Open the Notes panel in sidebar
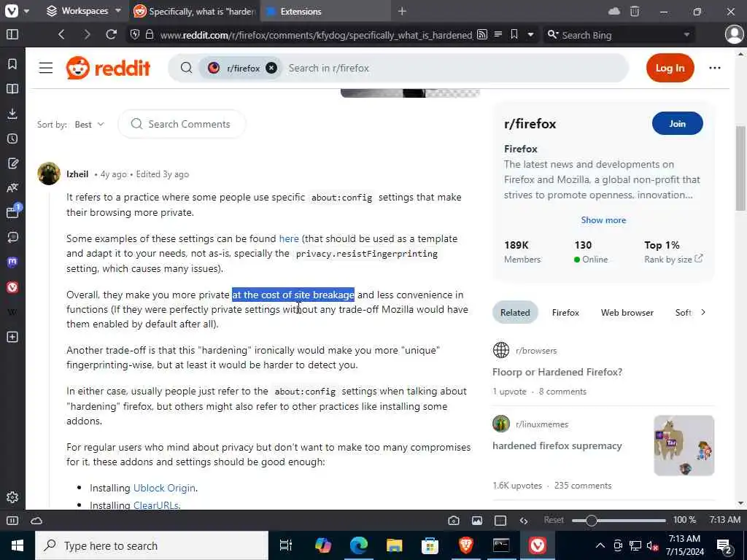The height and width of the screenshot is (560, 747). (12, 163)
